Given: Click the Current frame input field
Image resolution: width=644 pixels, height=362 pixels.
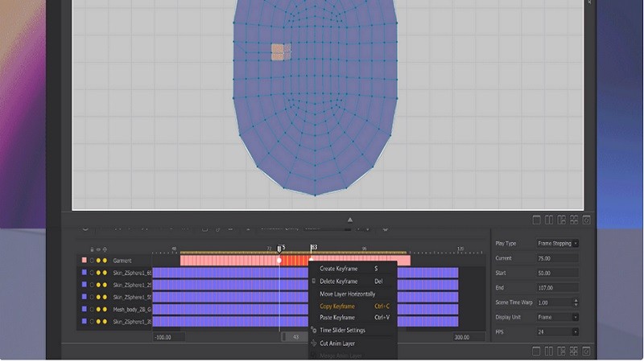Looking at the screenshot, I should (x=556, y=258).
